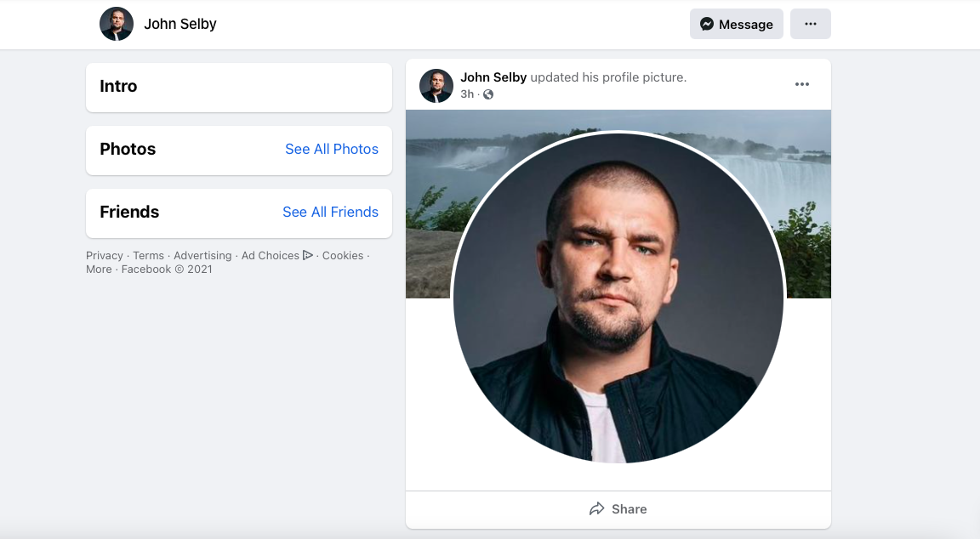Viewport: 980px width, 539px height.
Task: Open the Advertising footer link
Action: [x=202, y=256]
